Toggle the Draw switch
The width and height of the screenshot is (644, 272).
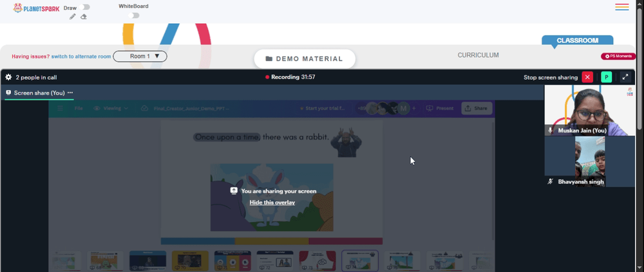pos(86,7)
